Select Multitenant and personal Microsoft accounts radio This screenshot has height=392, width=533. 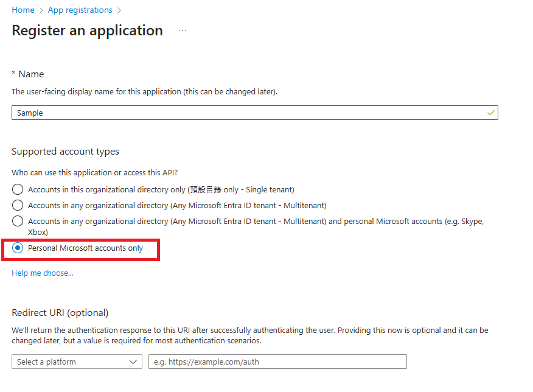tap(18, 222)
